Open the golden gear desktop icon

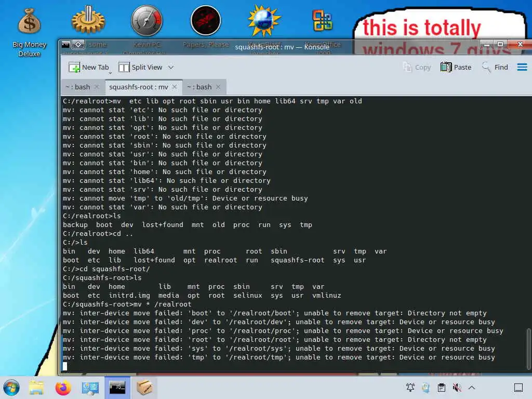(88, 20)
